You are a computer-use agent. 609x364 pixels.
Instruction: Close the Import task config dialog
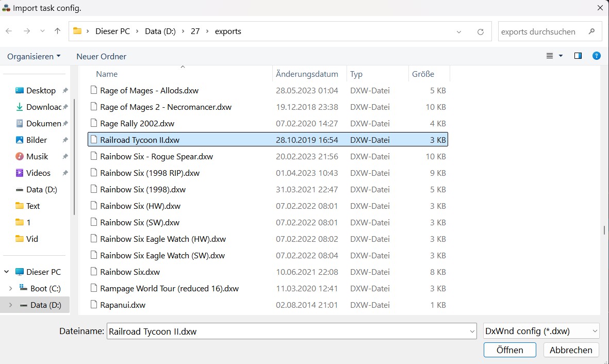pyautogui.click(x=600, y=8)
